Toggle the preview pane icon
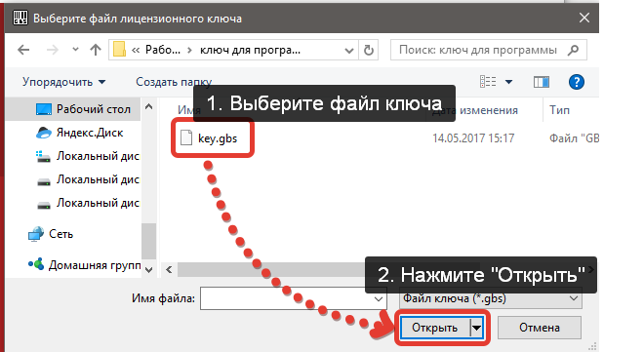This screenshot has height=352, width=644. point(542,82)
